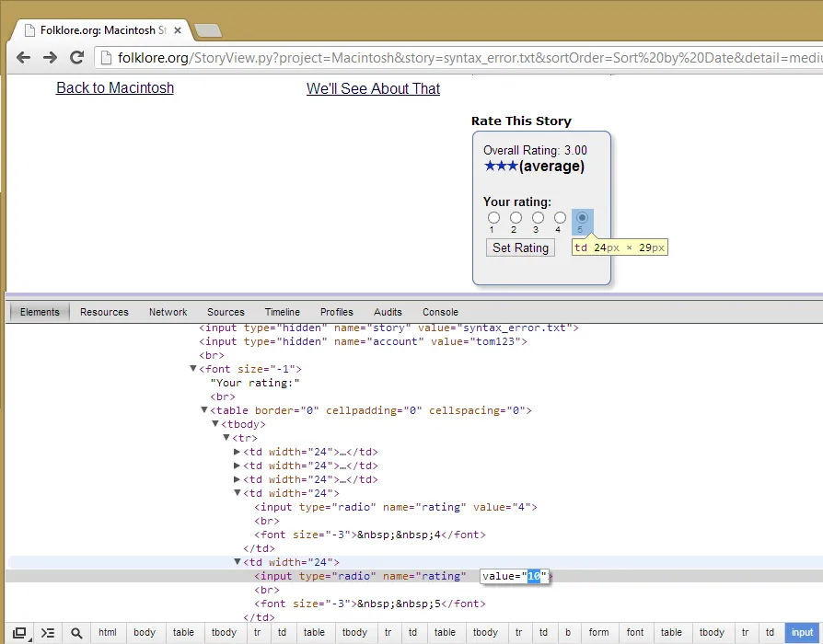The height and width of the screenshot is (644, 823).
Task: Click the browser Forward arrow button
Action: point(51,57)
